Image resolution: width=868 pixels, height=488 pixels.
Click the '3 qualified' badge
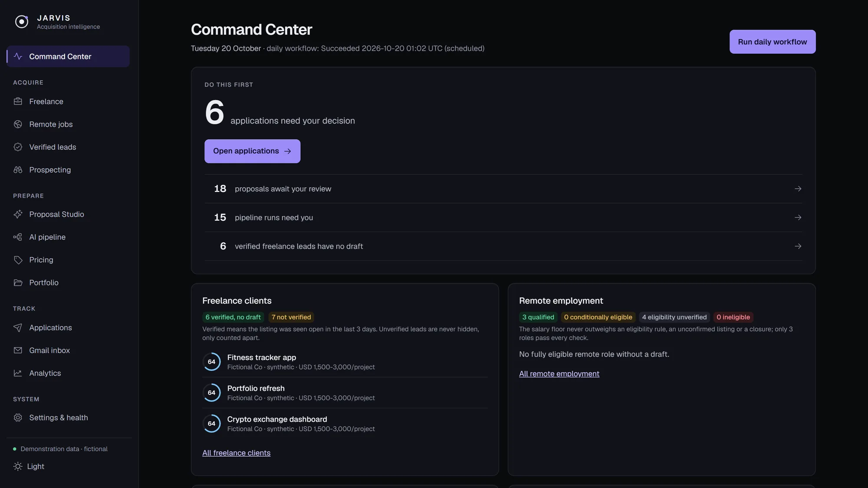pos(538,317)
